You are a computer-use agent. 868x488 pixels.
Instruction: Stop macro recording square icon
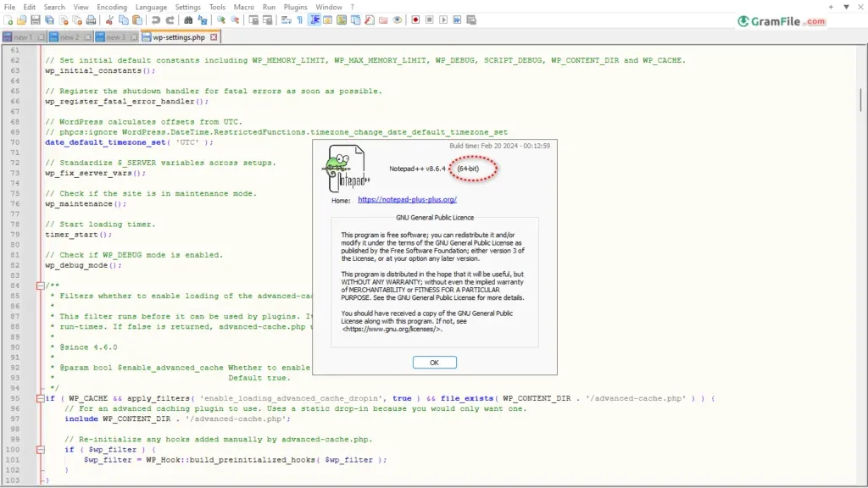[x=430, y=20]
